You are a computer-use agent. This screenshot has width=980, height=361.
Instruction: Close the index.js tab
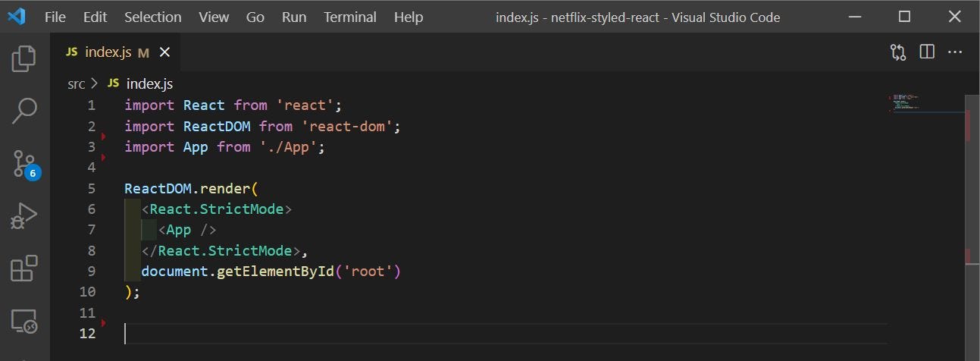164,52
